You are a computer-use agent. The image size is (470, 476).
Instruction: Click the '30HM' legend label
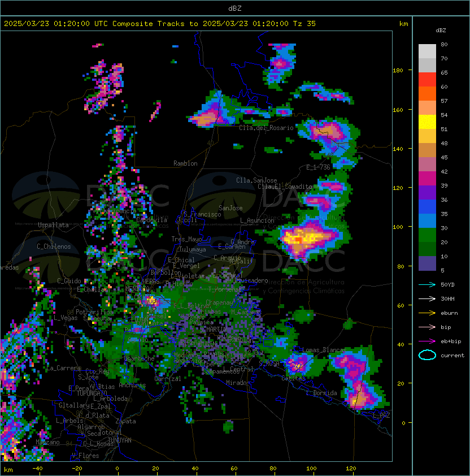pos(447,298)
